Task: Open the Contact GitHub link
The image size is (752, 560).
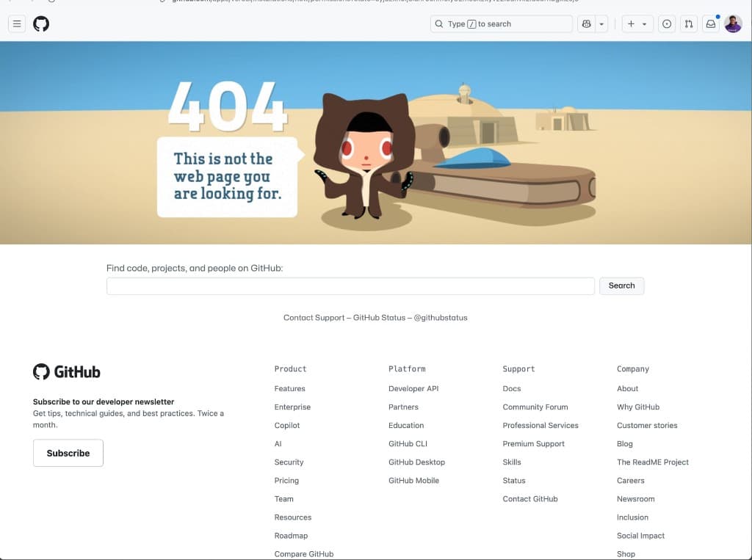Action: click(530, 499)
